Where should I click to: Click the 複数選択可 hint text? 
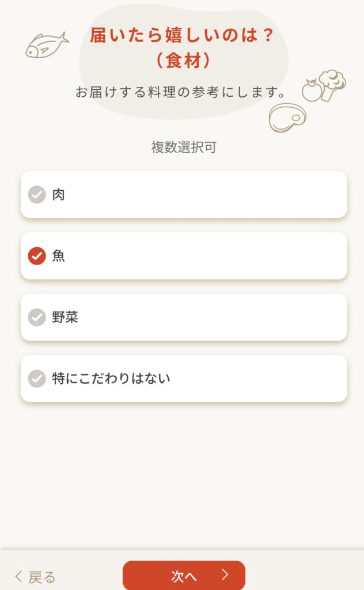click(184, 147)
